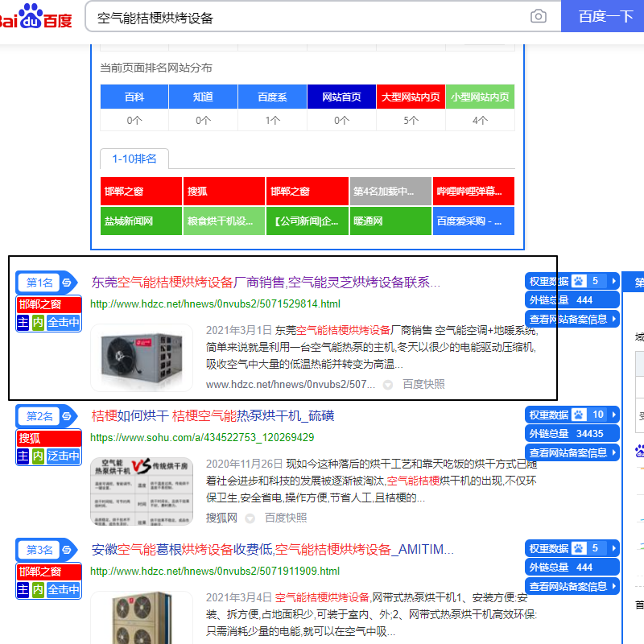Viewport: 644px width, 644px height.
Task: Click the link icon beside 第1名 badge
Action: click(x=67, y=283)
